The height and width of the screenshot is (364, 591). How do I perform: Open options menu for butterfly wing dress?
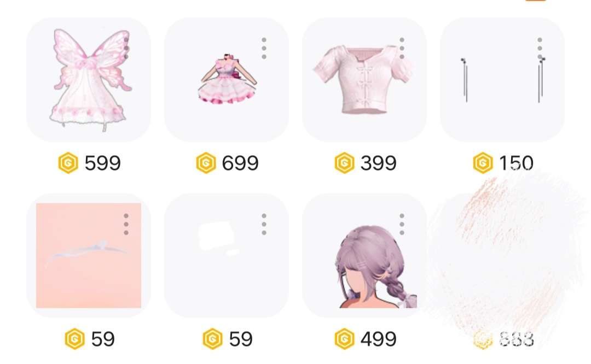126,48
